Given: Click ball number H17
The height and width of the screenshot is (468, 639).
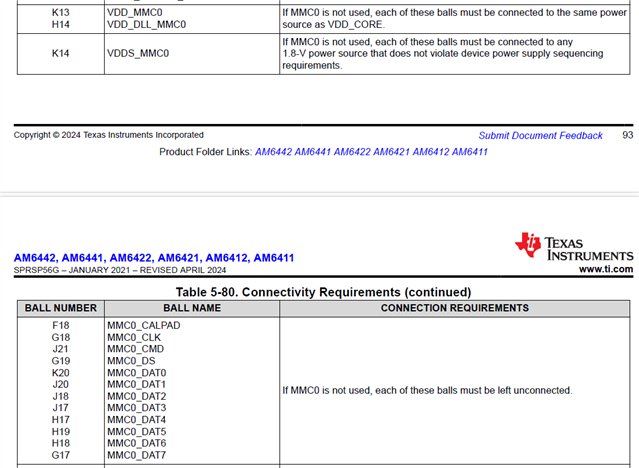Looking at the screenshot, I should tap(61, 420).
